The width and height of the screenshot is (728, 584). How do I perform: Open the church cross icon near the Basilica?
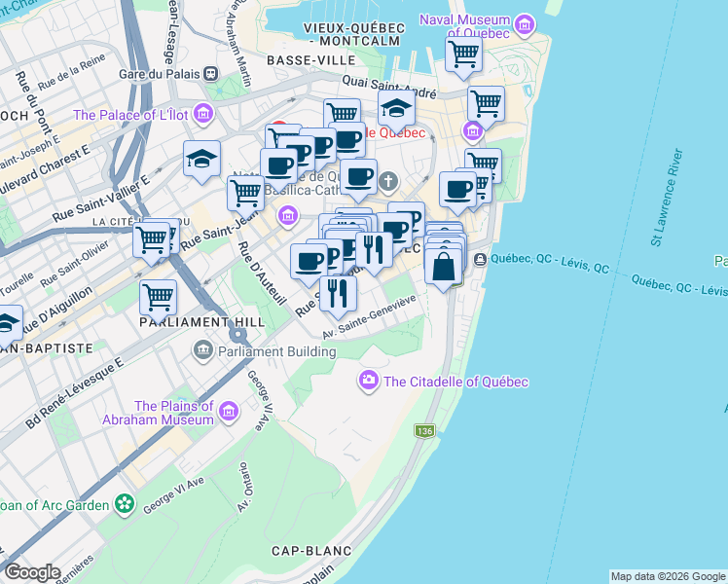click(388, 181)
